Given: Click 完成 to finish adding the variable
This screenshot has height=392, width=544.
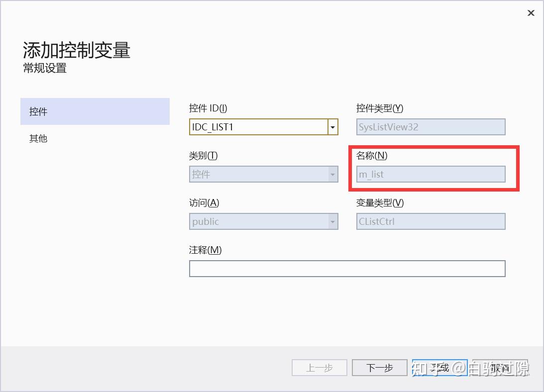Looking at the screenshot, I should click(x=439, y=368).
